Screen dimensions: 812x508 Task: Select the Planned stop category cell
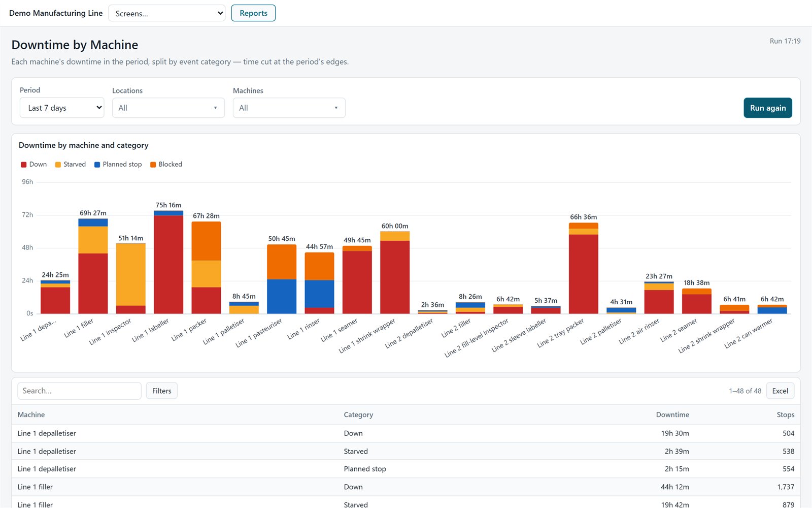tap(365, 469)
